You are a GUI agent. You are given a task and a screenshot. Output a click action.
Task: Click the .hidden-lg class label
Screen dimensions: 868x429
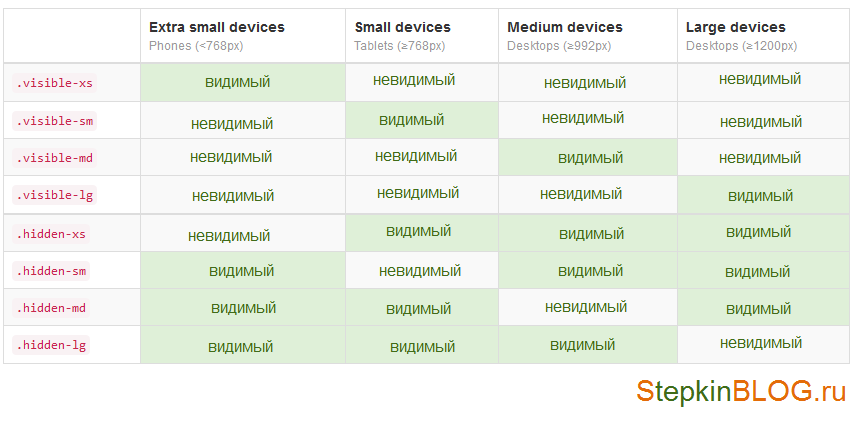point(51,345)
